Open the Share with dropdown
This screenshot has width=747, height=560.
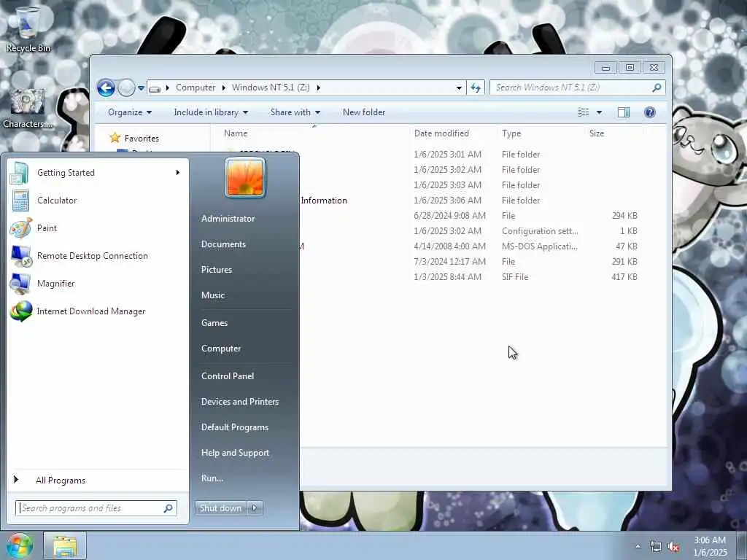(x=295, y=112)
